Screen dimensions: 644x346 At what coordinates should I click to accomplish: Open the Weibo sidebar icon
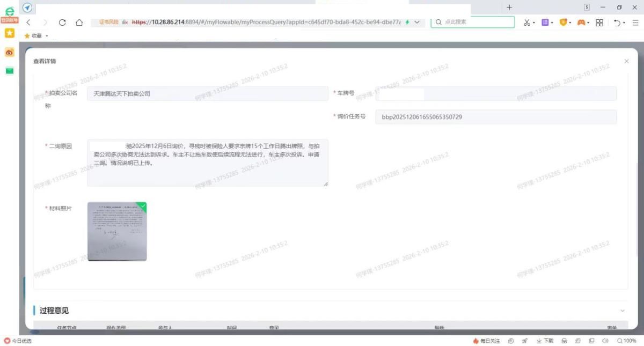click(9, 52)
